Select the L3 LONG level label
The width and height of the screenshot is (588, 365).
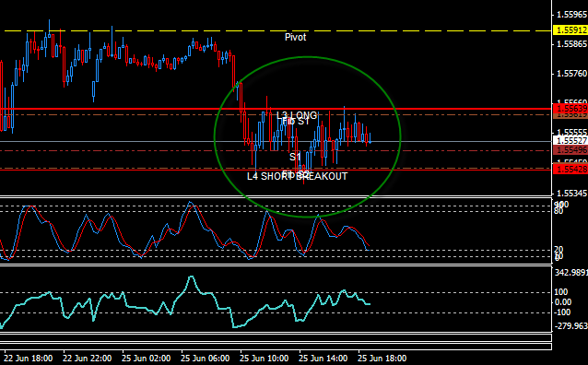tap(297, 115)
